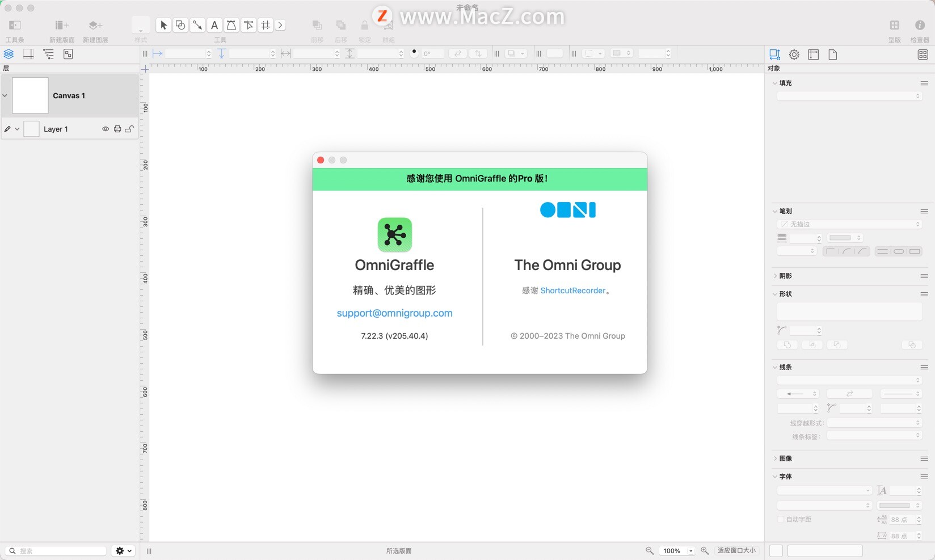Zoom in with magnifier plus
Screen dimensions: 935x560
(705, 550)
